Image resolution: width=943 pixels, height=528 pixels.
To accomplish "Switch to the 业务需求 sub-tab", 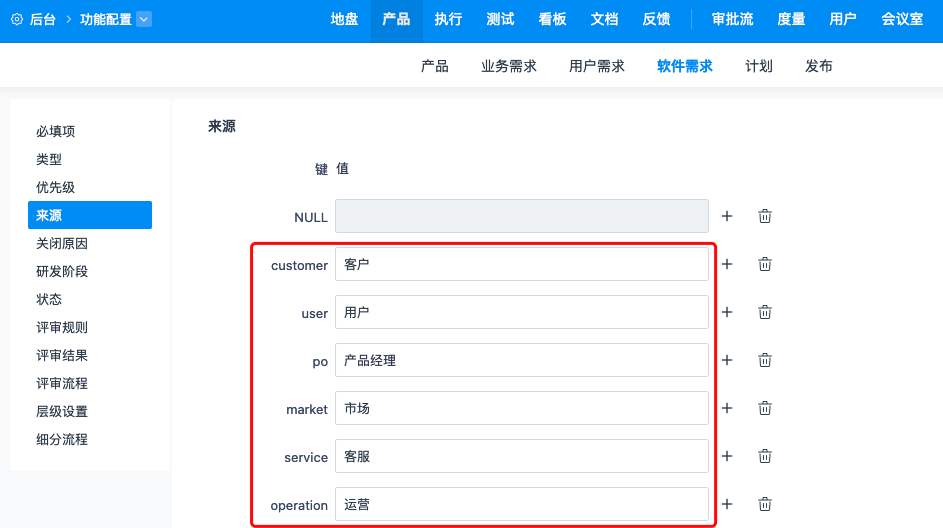I will [509, 66].
